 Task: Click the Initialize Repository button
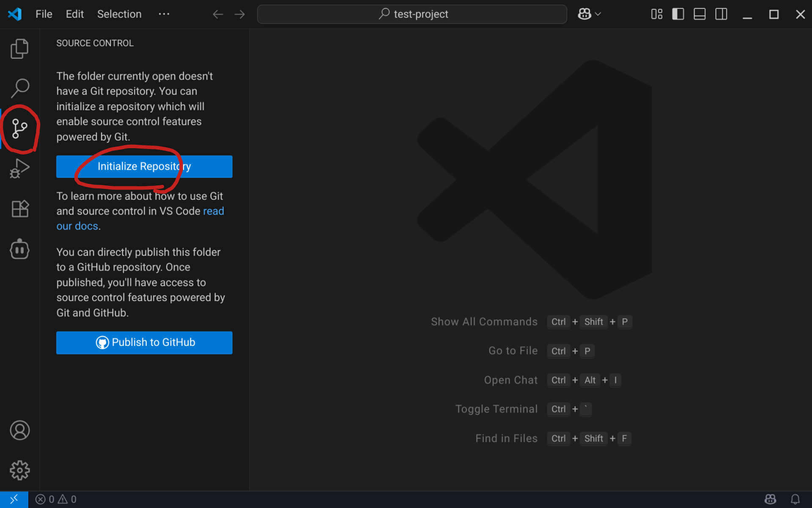(144, 166)
